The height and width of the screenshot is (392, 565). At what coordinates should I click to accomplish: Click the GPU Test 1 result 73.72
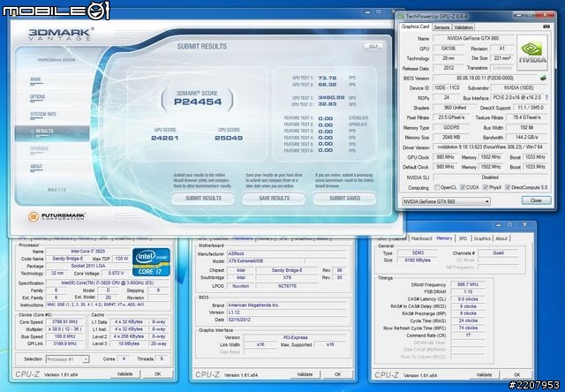328,78
